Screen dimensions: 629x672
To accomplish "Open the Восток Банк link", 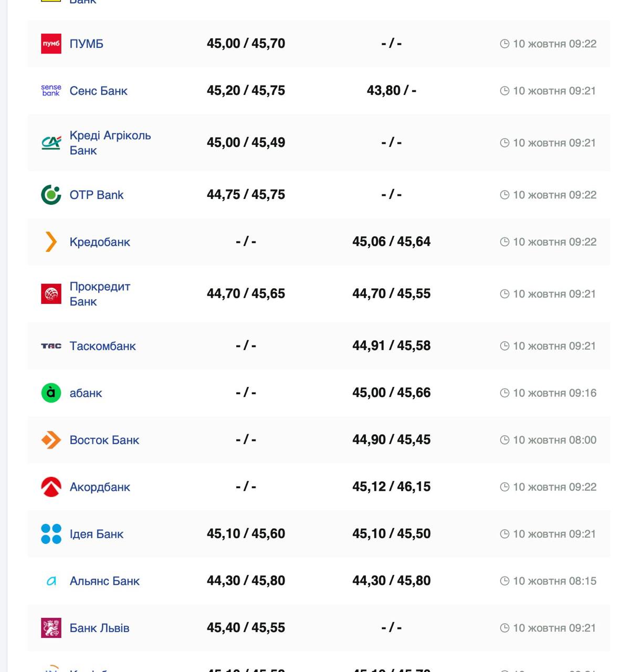I will coord(104,440).
